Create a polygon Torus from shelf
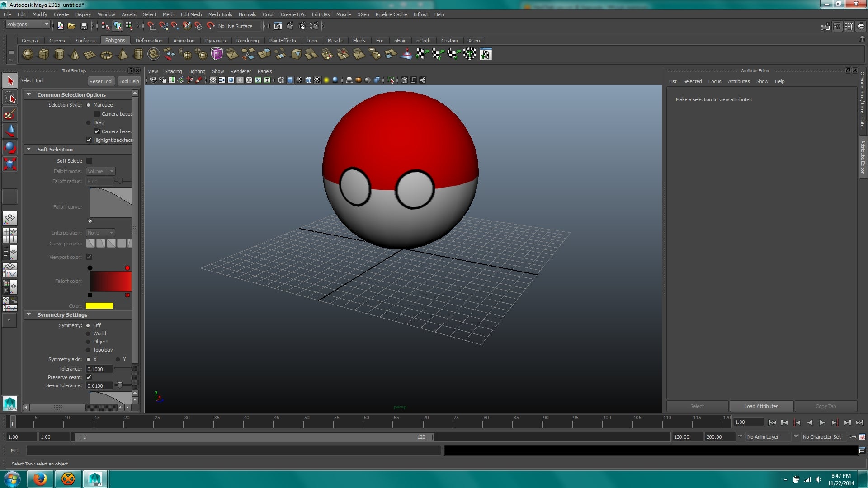Viewport: 868px width, 488px height. (106, 54)
